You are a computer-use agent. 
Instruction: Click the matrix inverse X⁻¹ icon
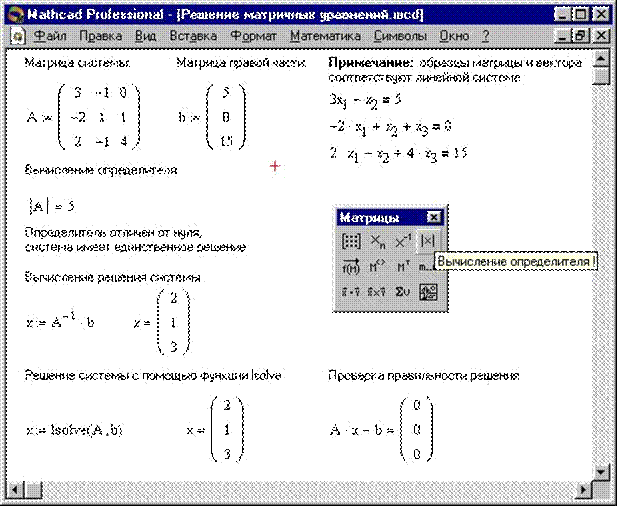(x=402, y=241)
